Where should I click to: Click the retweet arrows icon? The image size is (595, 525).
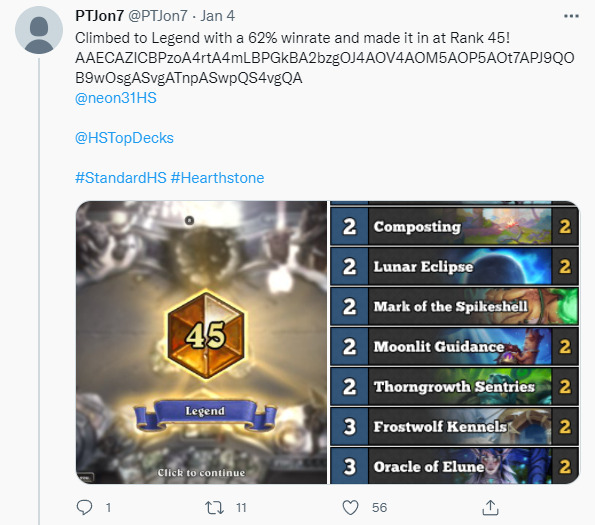pyautogui.click(x=214, y=508)
